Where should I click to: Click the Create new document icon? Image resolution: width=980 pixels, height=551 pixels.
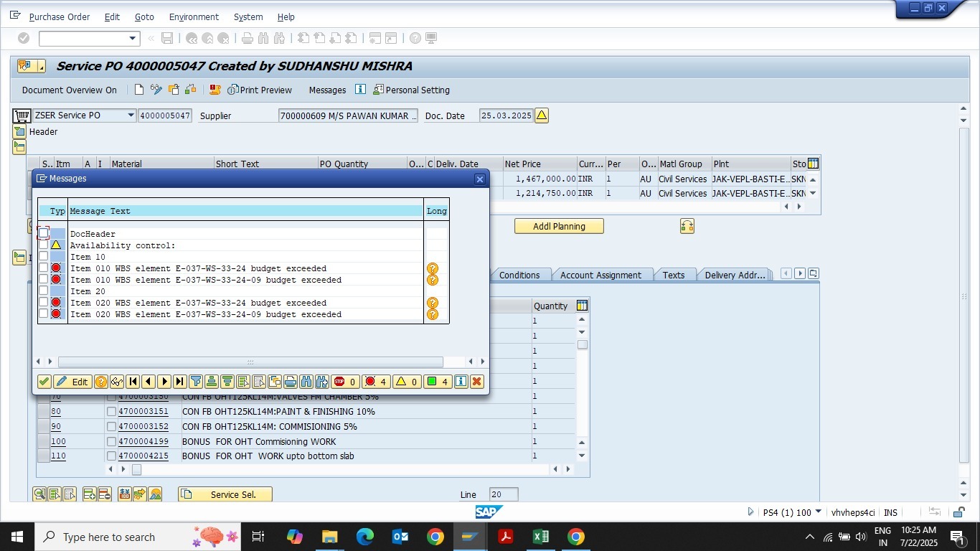coord(139,90)
